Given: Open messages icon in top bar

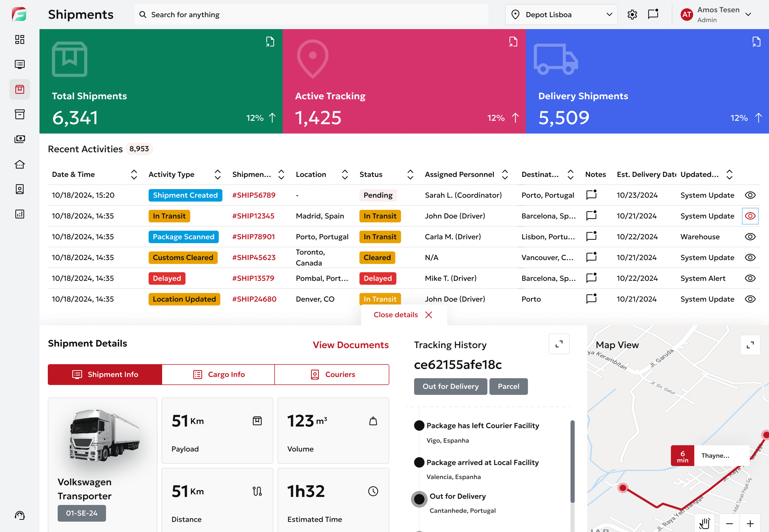Looking at the screenshot, I should (653, 14).
